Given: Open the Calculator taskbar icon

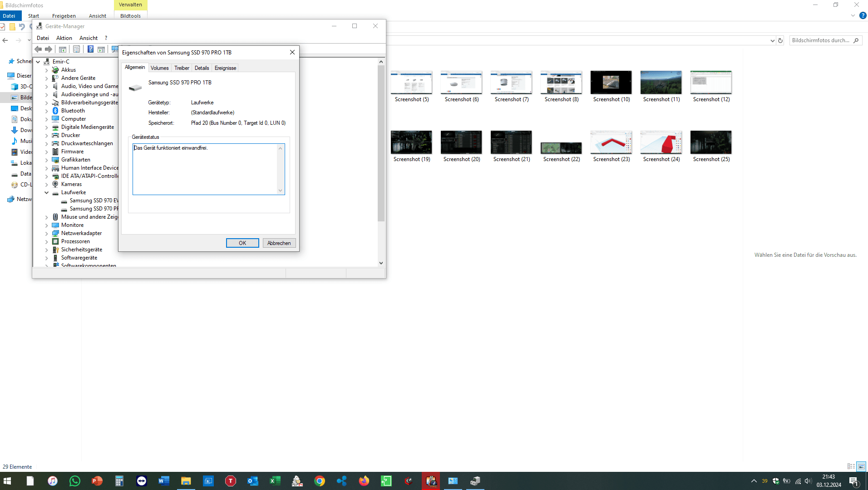Looking at the screenshot, I should 119,481.
